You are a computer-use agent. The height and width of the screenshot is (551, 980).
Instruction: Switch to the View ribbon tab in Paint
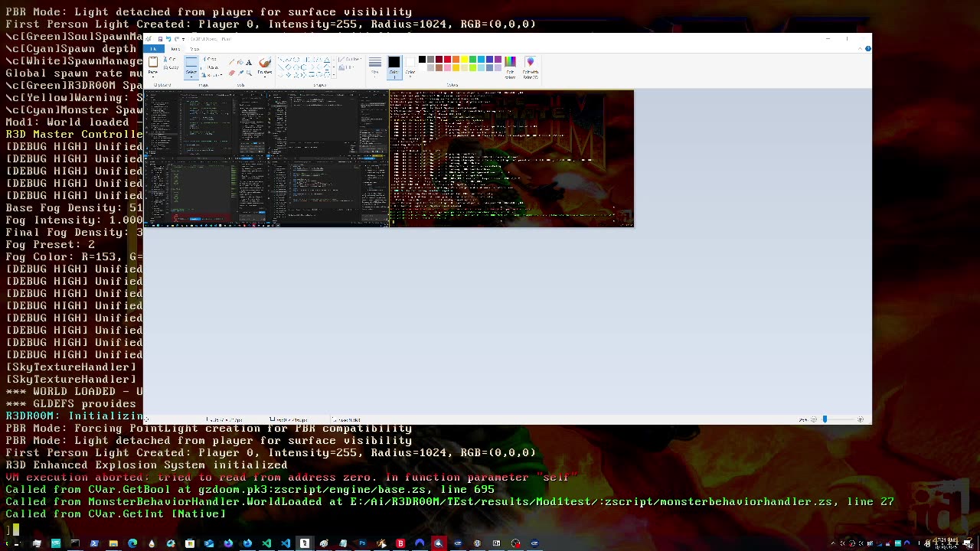(x=194, y=49)
